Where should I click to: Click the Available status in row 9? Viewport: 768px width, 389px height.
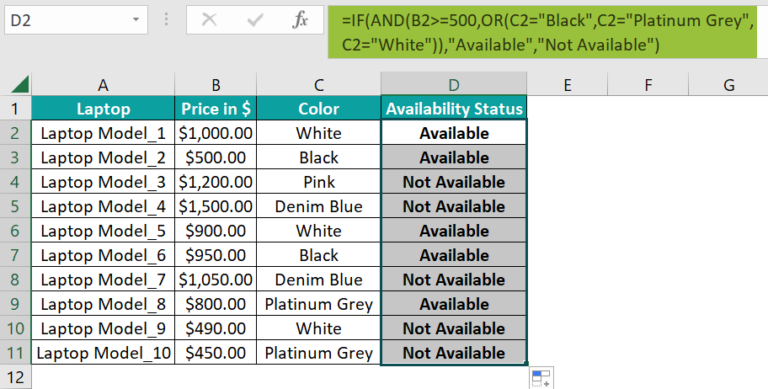[x=454, y=304]
